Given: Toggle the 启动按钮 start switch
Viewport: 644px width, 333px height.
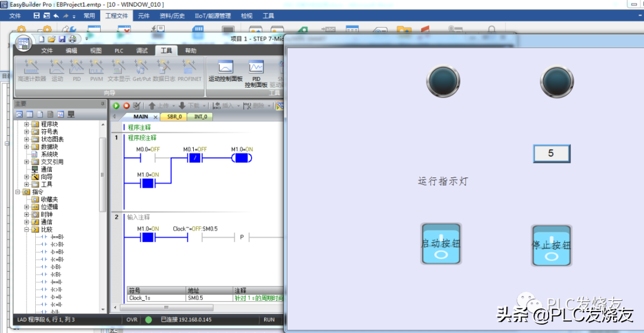Looking at the screenshot, I should click(441, 244).
